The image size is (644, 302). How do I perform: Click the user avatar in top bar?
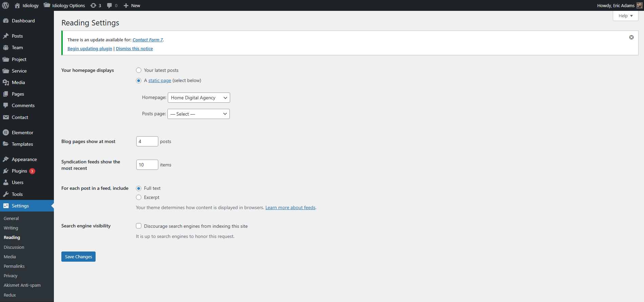[639, 5]
